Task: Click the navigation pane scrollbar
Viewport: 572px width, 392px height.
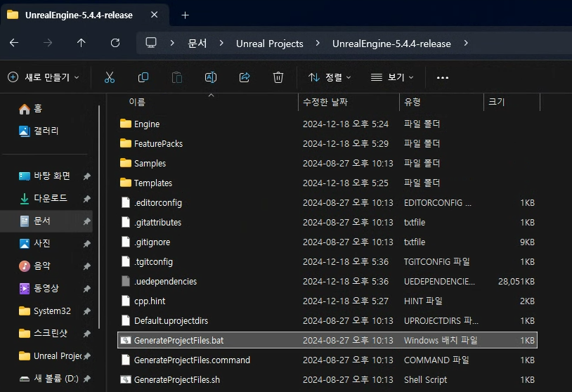Action: coord(99,217)
